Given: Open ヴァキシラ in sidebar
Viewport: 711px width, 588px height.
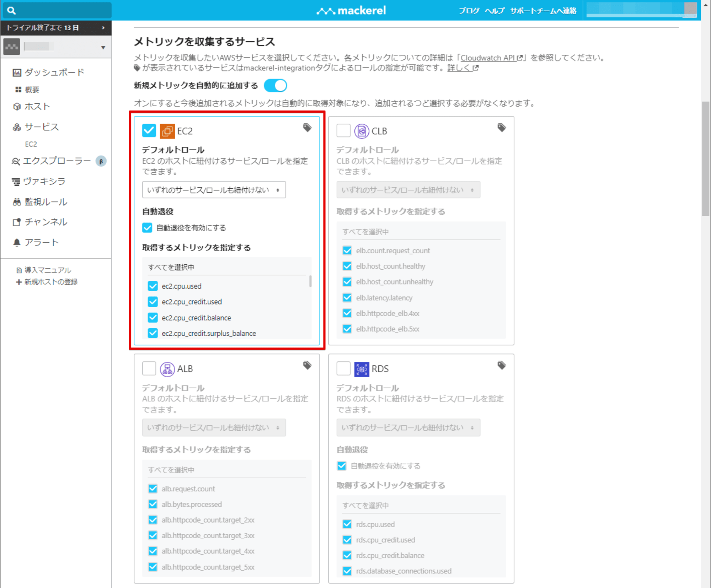Looking at the screenshot, I should (x=44, y=182).
